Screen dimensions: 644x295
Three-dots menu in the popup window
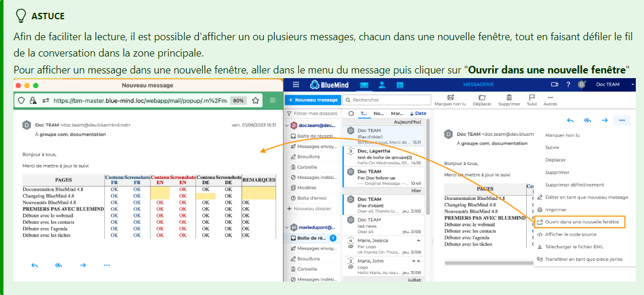107,265
